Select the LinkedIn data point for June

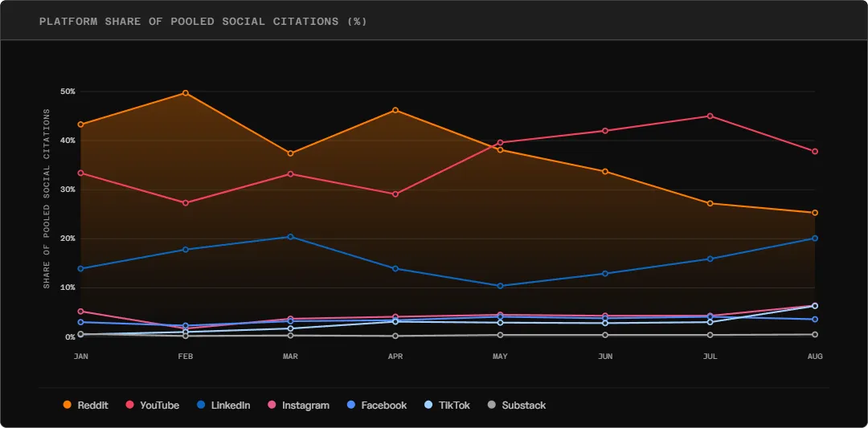tap(605, 274)
